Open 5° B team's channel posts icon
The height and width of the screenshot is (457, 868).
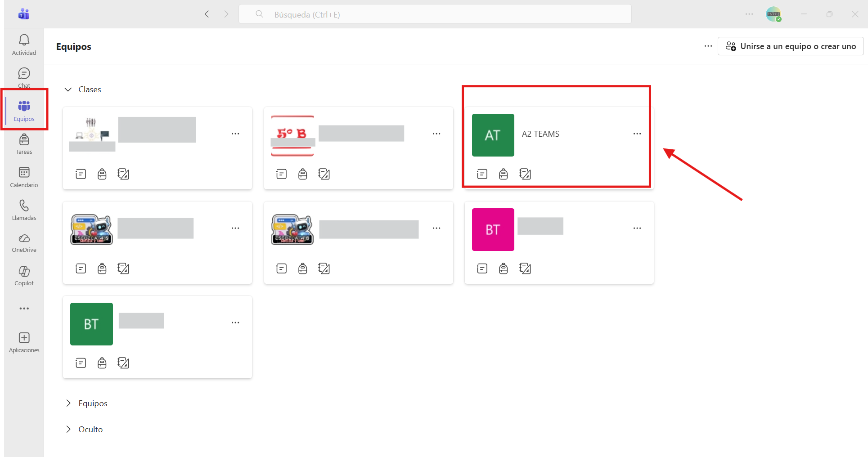tap(281, 174)
